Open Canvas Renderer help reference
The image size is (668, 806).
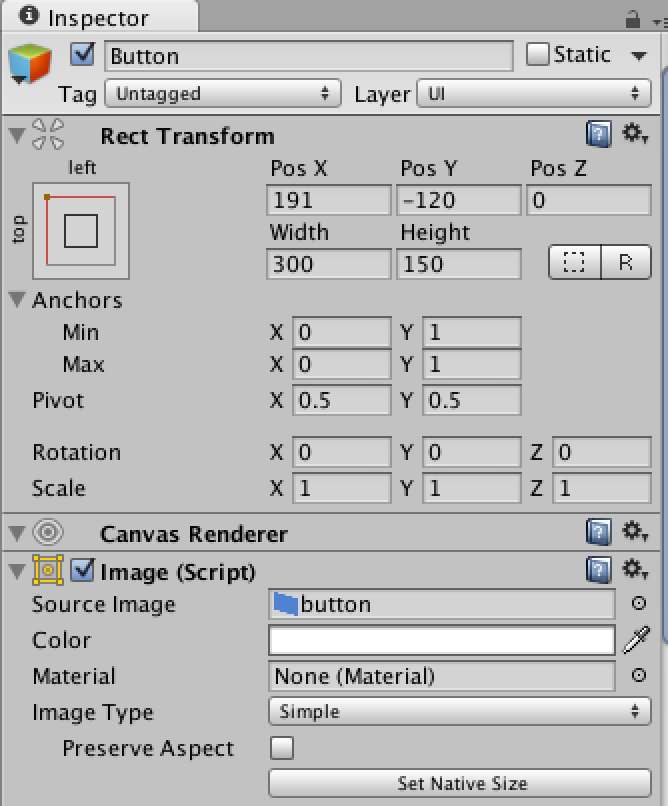[x=599, y=532]
